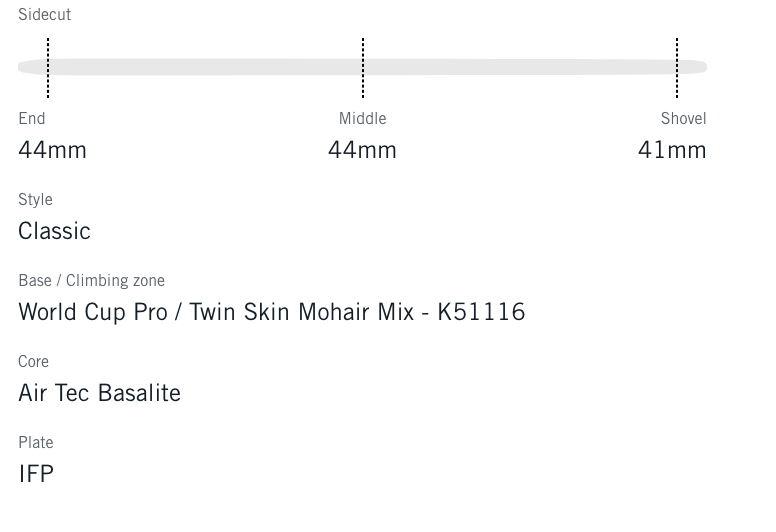Click the grey ski sidecut shape
Image resolution: width=776 pixels, height=532 pixels.
point(200,67)
